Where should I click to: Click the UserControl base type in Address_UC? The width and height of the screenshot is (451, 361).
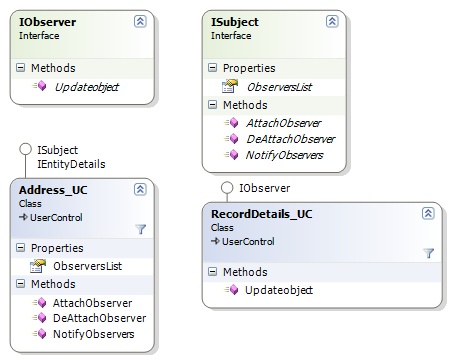[x=56, y=218]
